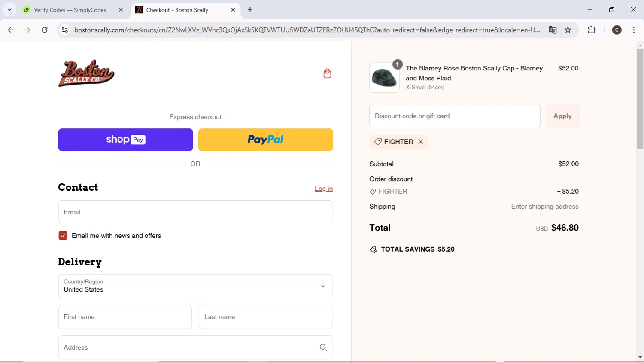
Task: Open the tab search dropdown arrow
Action: [9, 9]
